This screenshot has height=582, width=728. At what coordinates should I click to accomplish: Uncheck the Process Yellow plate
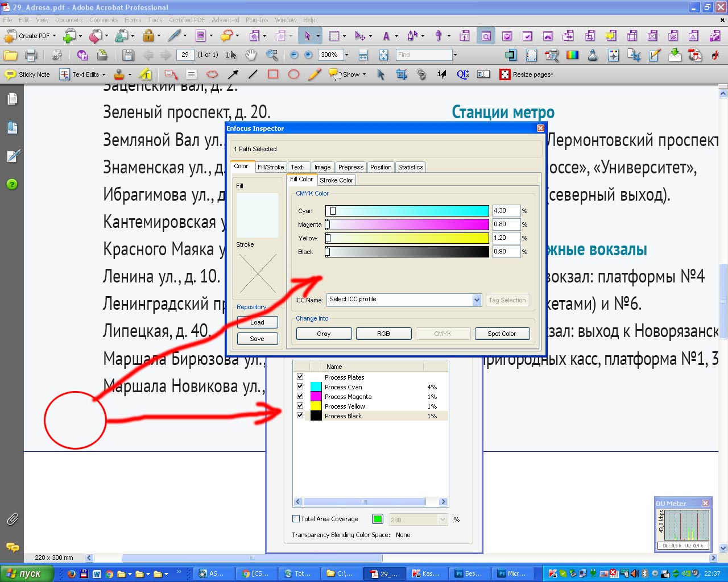pyautogui.click(x=300, y=406)
